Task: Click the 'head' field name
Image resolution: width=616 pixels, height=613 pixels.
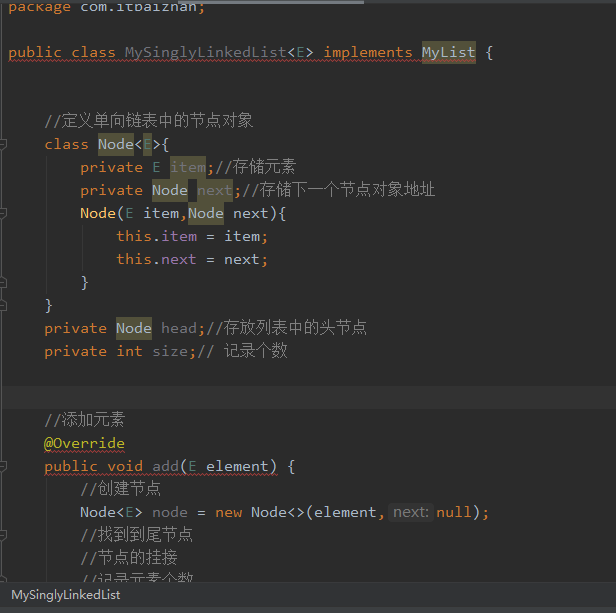Action: click(179, 329)
